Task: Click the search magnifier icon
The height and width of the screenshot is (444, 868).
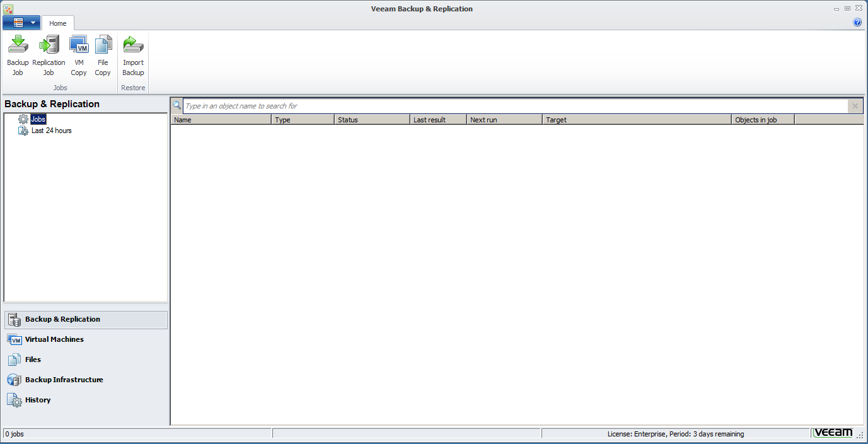Action: (x=176, y=105)
